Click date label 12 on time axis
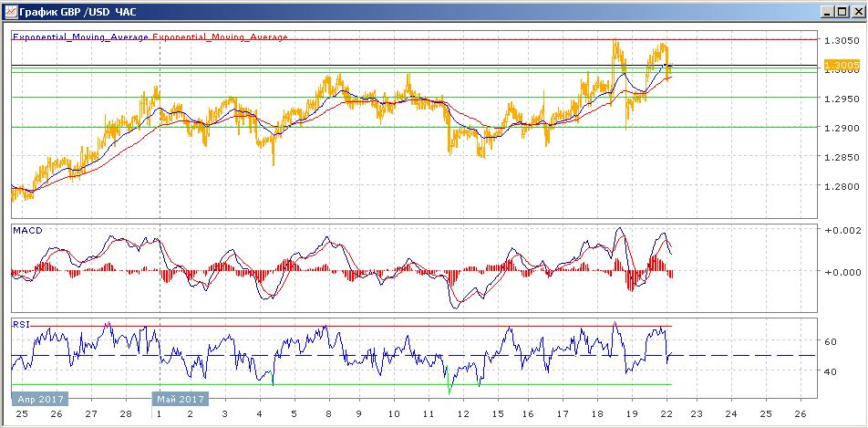This screenshot has width=868, height=428. click(463, 414)
